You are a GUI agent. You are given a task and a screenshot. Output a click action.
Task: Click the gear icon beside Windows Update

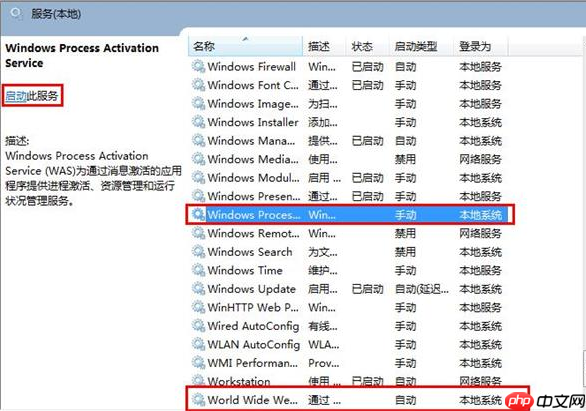[x=198, y=289]
